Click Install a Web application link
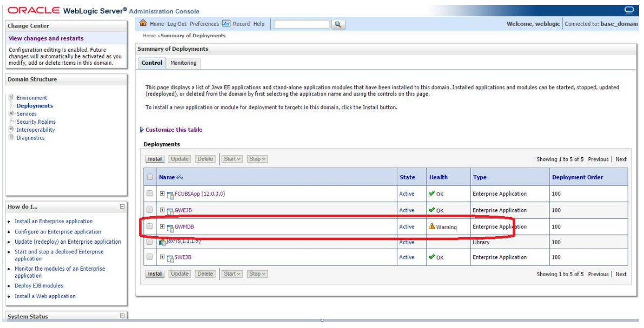644x328 pixels. coord(45,297)
